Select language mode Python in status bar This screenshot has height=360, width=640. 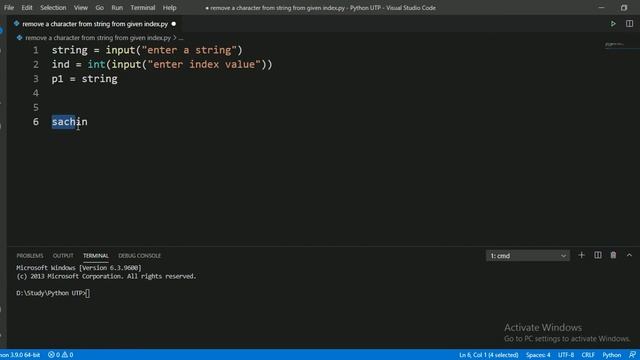pyautogui.click(x=611, y=355)
